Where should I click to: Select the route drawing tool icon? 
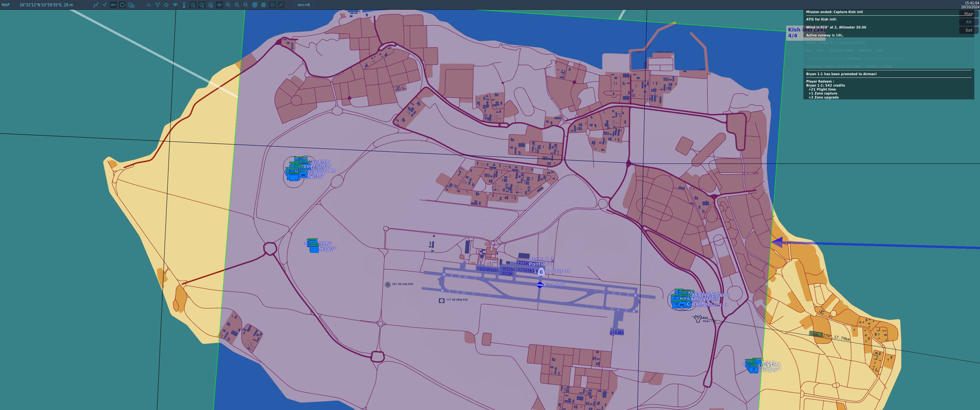pos(95,5)
